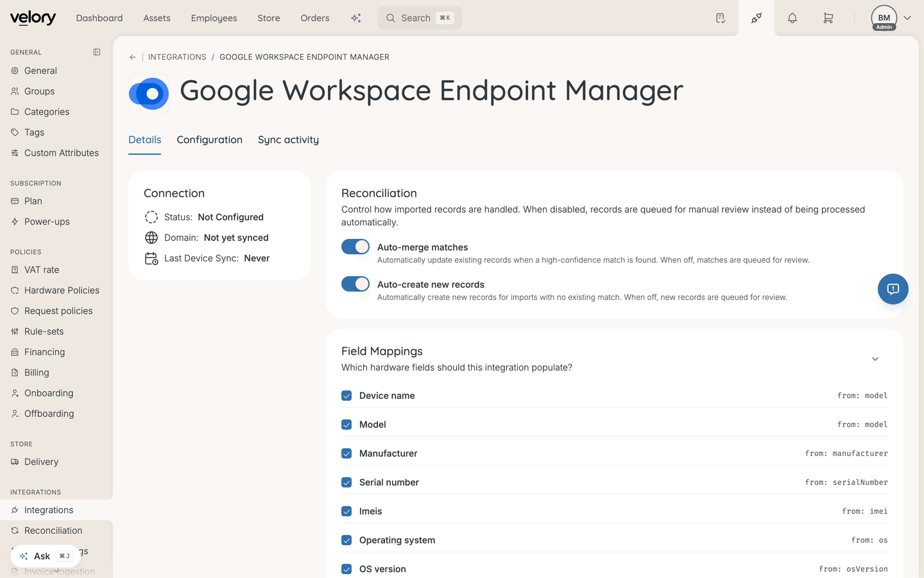Open the tasks checklist icon in top bar
924x578 pixels.
click(721, 18)
